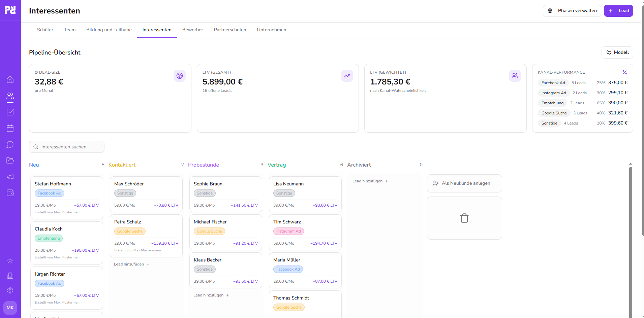Screen dimensions: 644x318
Task: Open the Bildung und Teilhabe tab
Action: tap(109, 30)
